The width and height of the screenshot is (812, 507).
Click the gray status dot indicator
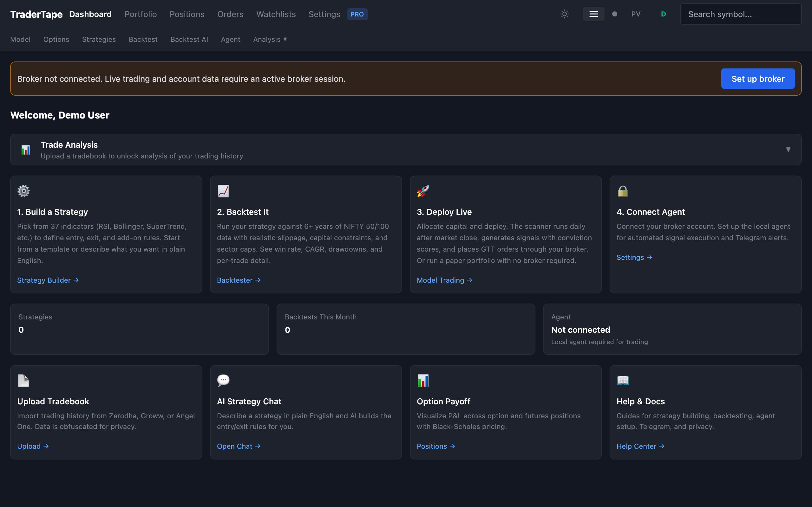click(614, 14)
